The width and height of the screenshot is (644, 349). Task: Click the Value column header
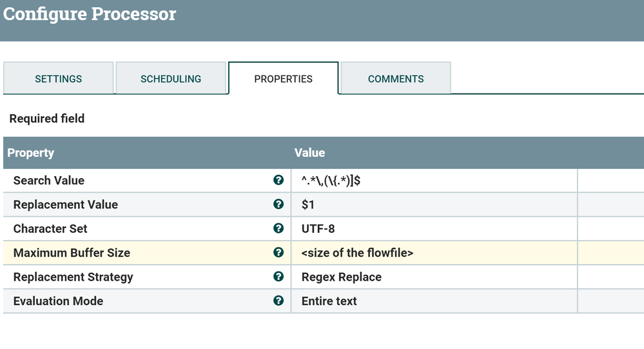tap(310, 153)
